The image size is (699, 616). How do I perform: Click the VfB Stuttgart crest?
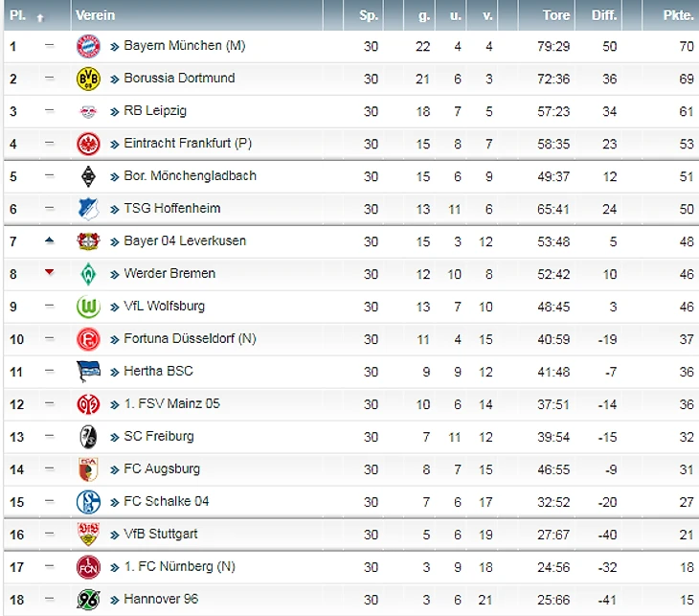click(x=88, y=535)
